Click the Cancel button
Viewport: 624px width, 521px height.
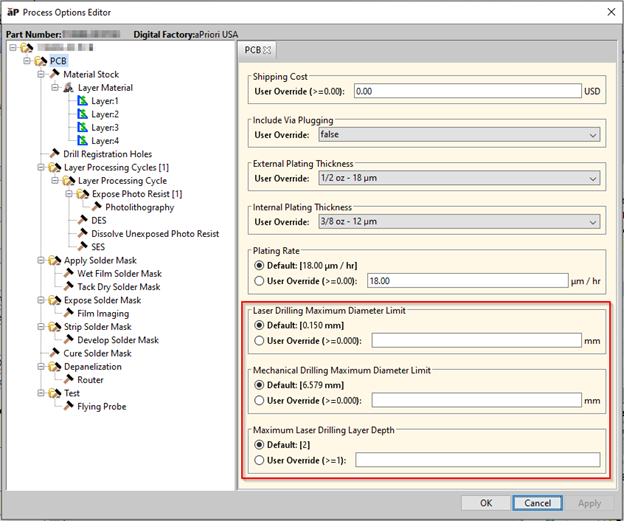(537, 503)
